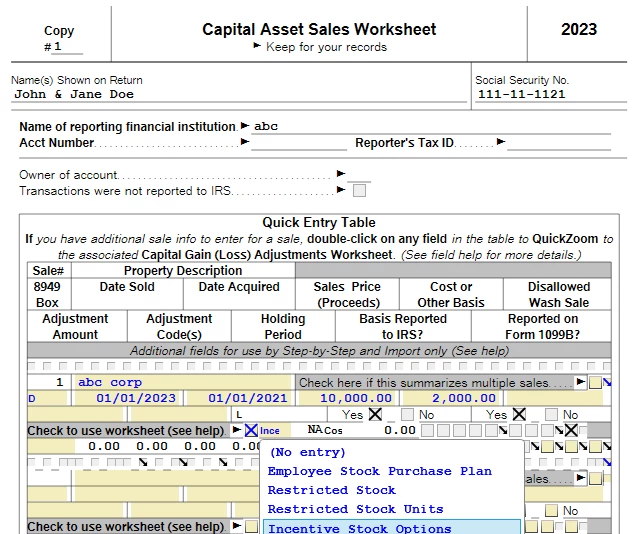
Task: Click 'Capital Asset Sales Worksheet' title
Action: (x=319, y=29)
